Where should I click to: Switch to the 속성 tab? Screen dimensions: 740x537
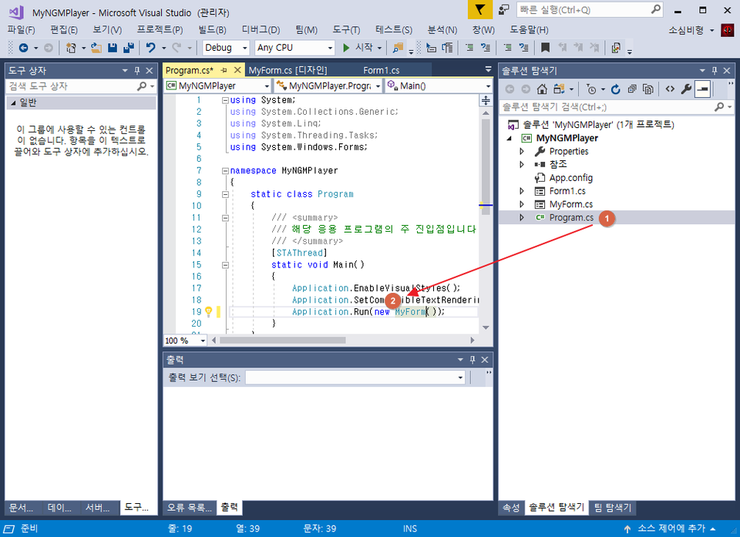pos(511,508)
